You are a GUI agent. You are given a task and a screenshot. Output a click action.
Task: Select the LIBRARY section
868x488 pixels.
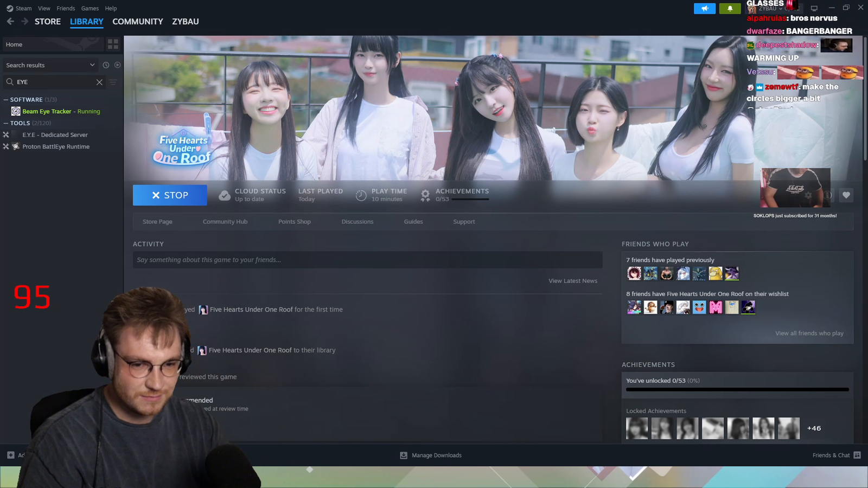coord(87,22)
